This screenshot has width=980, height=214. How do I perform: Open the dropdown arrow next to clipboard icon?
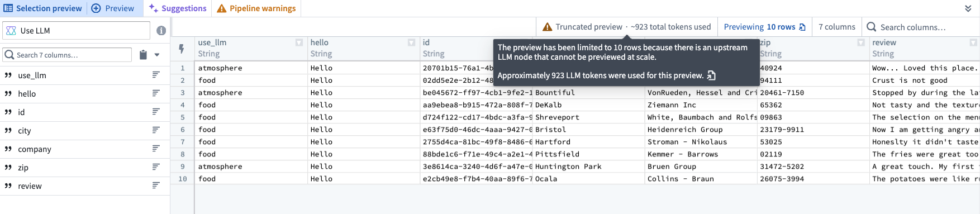tap(157, 55)
